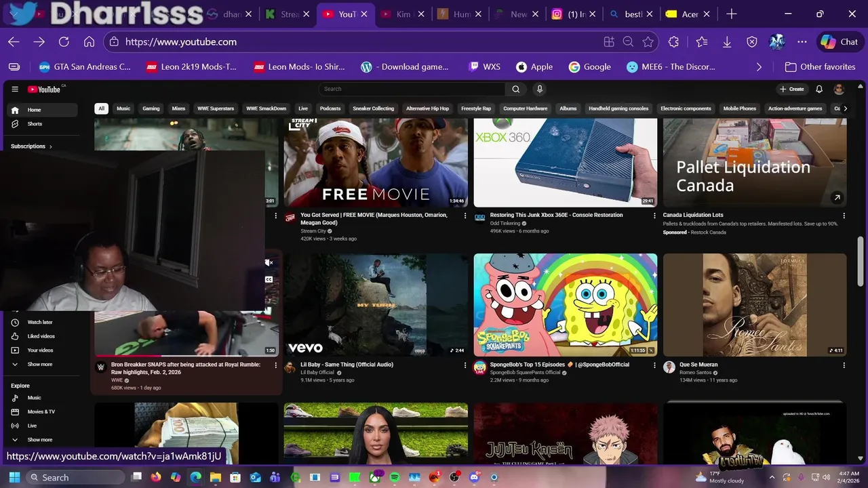Select the Music category chip
868x488 pixels.
pos(123,108)
